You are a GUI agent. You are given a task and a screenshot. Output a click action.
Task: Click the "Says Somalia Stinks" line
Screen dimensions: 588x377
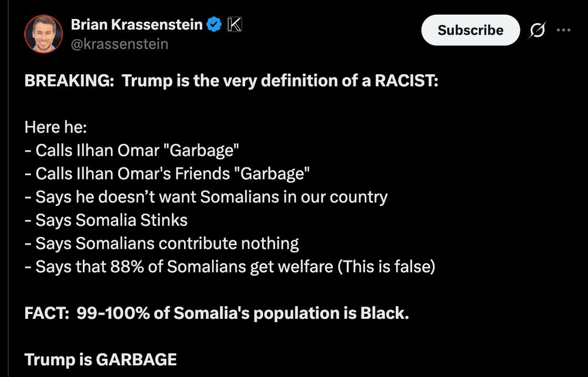click(x=106, y=220)
